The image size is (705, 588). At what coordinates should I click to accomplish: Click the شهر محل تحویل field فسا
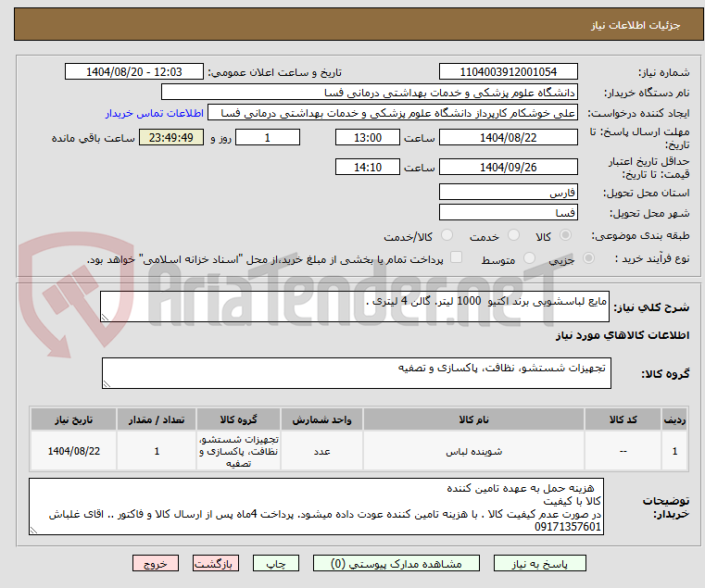508,212
